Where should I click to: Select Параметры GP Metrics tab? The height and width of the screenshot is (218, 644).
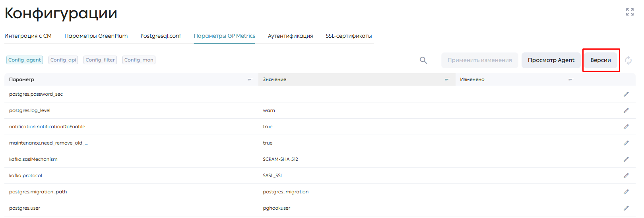(x=225, y=36)
